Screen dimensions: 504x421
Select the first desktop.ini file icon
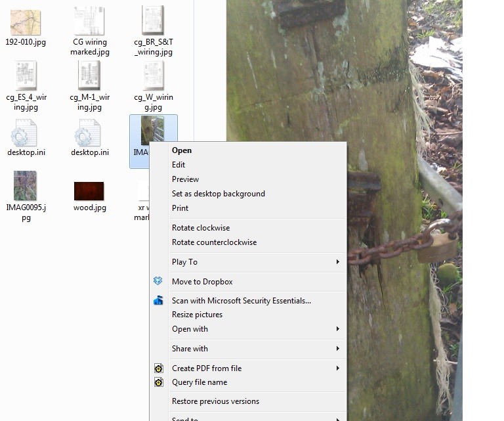[25, 136]
